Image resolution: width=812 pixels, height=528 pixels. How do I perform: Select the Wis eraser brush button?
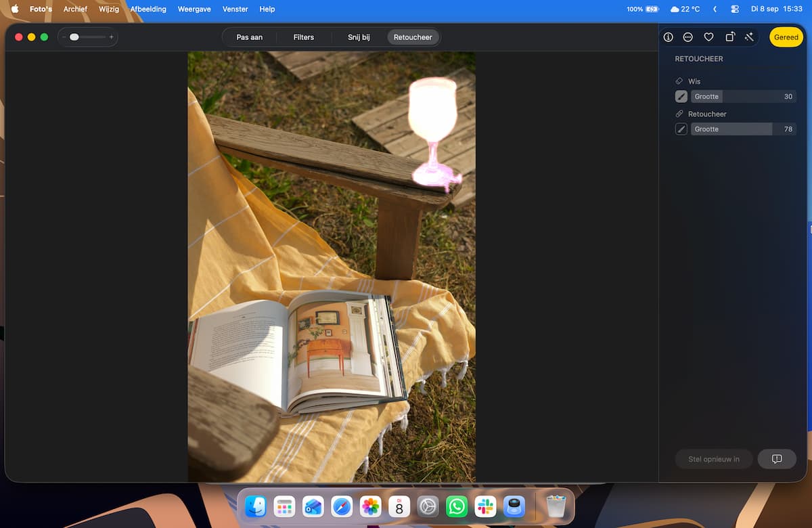point(681,97)
